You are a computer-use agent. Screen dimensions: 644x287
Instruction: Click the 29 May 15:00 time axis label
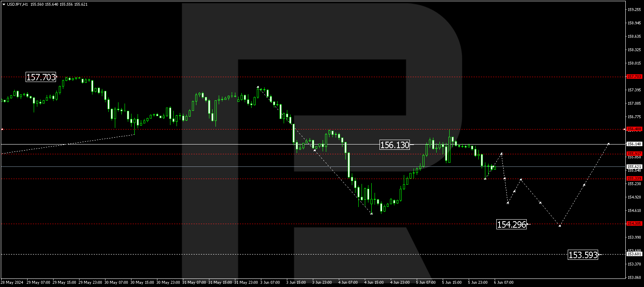[64, 283]
